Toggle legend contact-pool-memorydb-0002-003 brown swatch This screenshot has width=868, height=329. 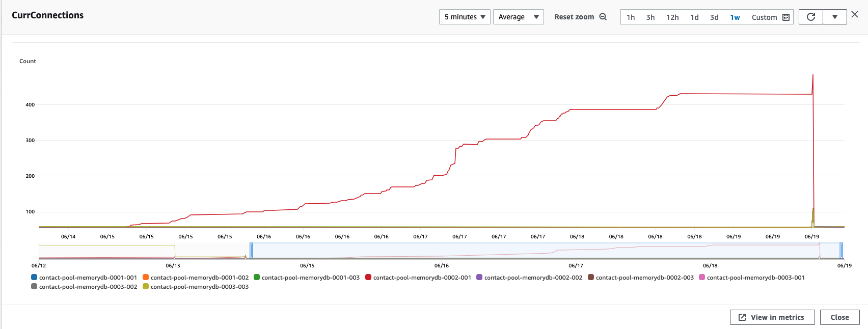click(591, 277)
